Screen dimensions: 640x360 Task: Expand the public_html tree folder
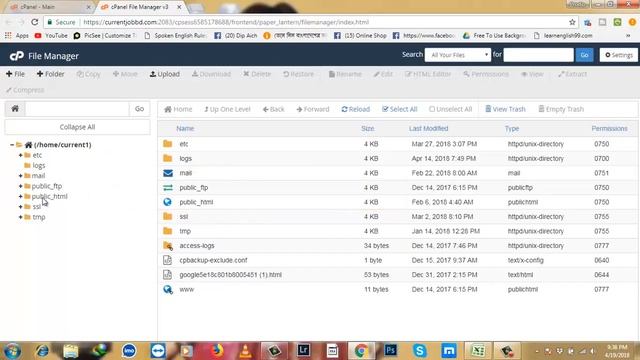point(20,196)
